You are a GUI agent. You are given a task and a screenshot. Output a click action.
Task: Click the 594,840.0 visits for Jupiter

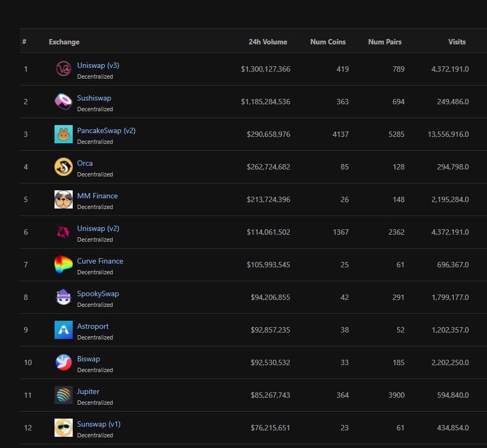coord(453,395)
